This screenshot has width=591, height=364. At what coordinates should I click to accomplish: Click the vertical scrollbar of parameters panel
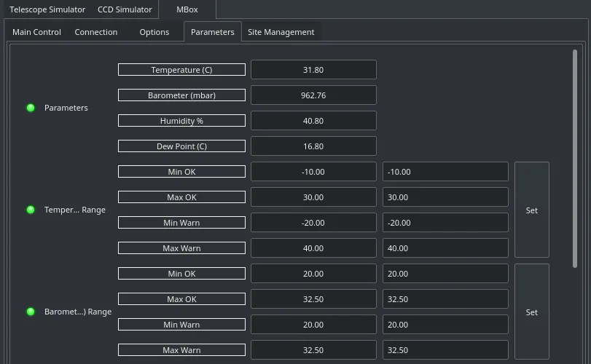575,159
